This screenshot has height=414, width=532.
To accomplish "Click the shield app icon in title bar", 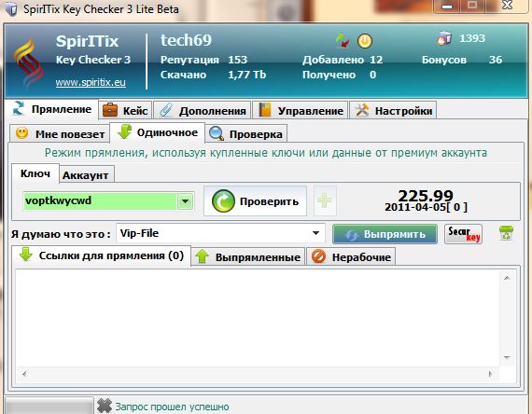I will click(x=11, y=9).
